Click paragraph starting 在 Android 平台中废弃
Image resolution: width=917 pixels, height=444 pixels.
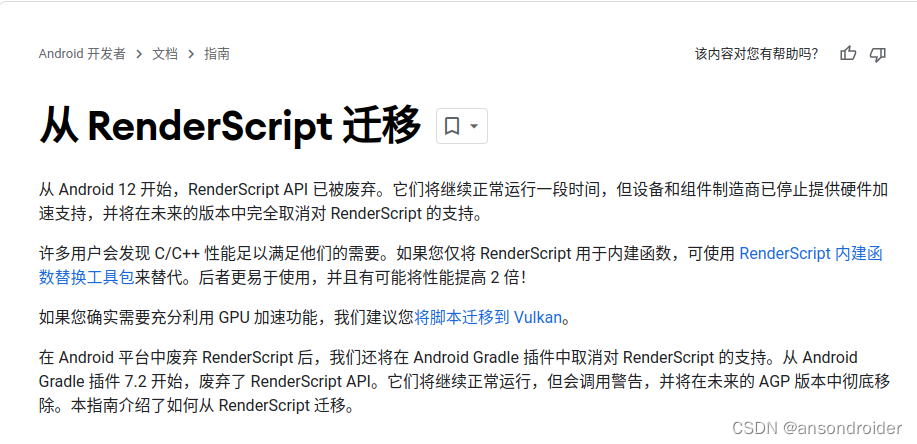pos(464,381)
